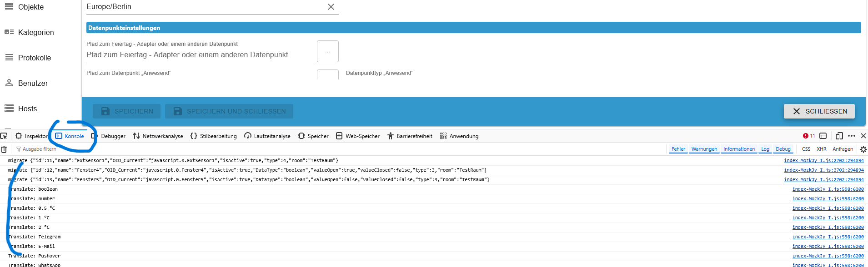This screenshot has height=267, width=868.
Task: Close the developer tools panel
Action: (863, 136)
